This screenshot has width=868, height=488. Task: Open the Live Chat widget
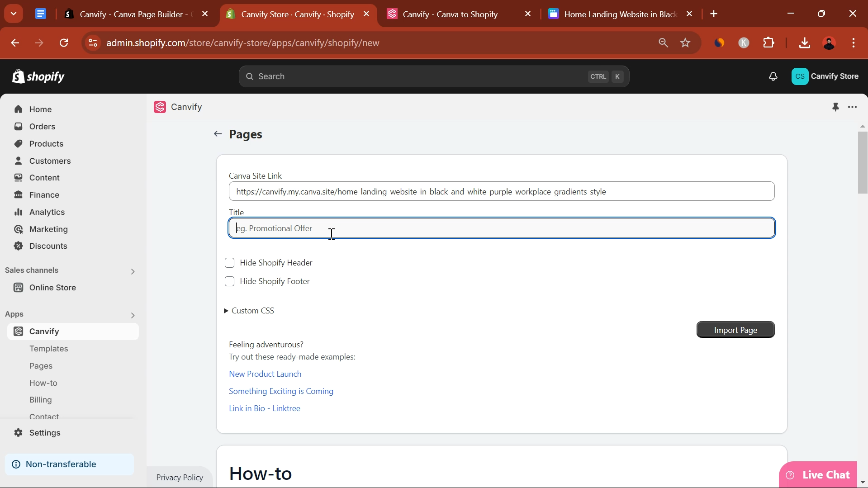(x=818, y=475)
